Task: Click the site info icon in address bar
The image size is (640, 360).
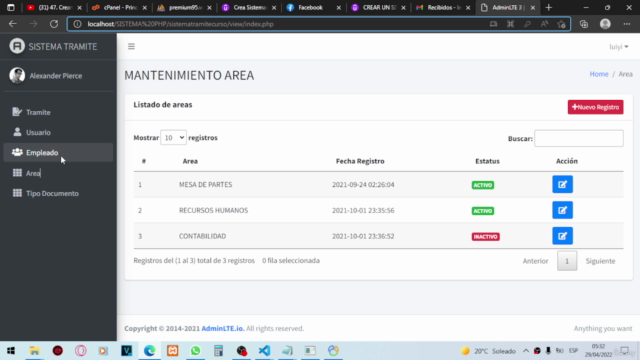Action: [77, 24]
